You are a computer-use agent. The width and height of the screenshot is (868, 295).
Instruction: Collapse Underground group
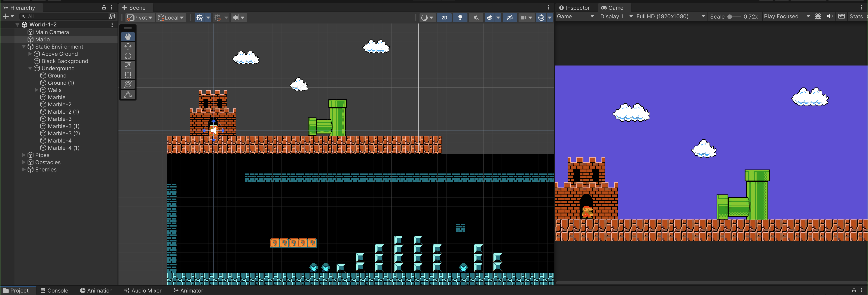(x=30, y=68)
